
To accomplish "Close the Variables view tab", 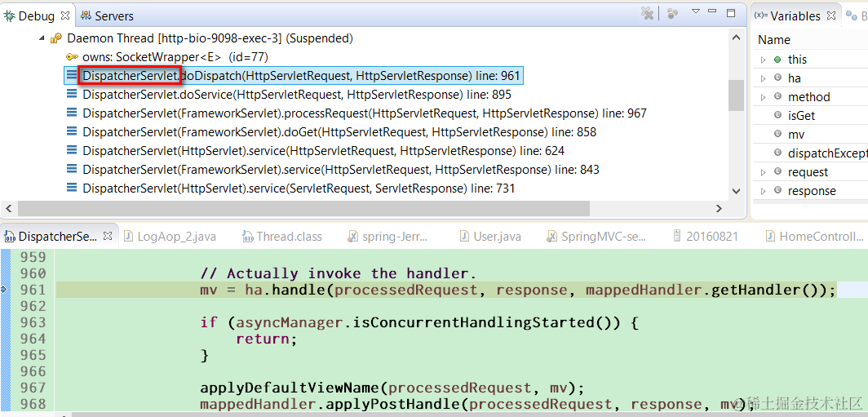I will click(831, 16).
